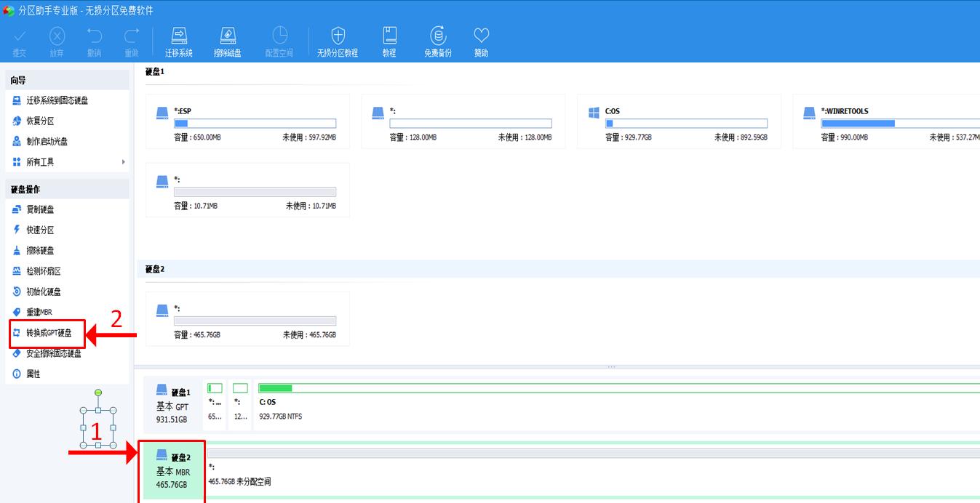Click the 配置空间 toolbar icon
This screenshot has height=503, width=980.
point(279,36)
